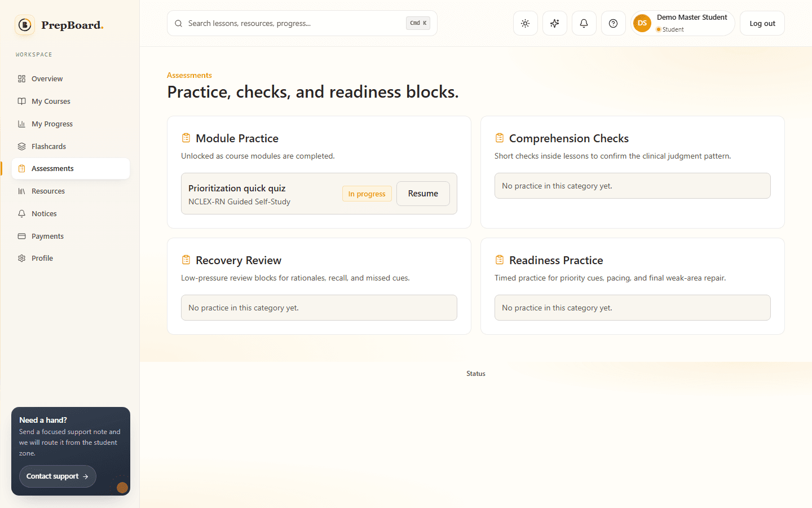Image resolution: width=812 pixels, height=508 pixels.
Task: Click the Status footer link
Action: [x=476, y=374]
